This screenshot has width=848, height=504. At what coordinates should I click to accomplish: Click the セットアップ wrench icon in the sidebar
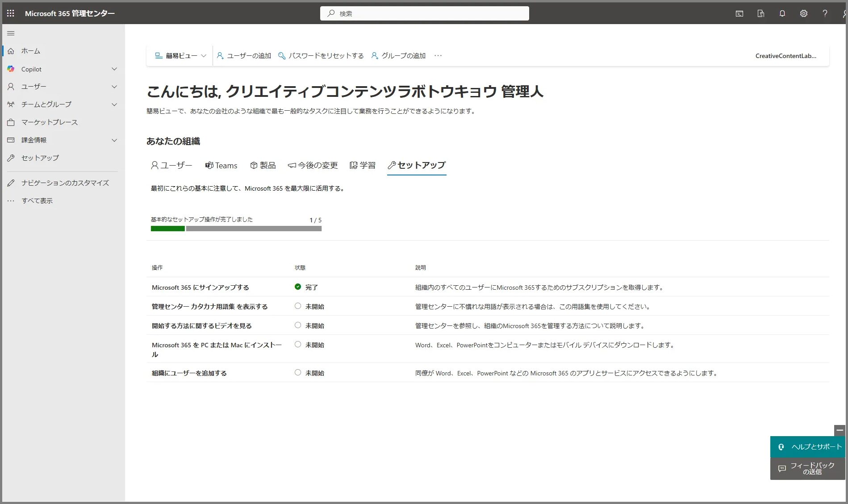pyautogui.click(x=11, y=158)
